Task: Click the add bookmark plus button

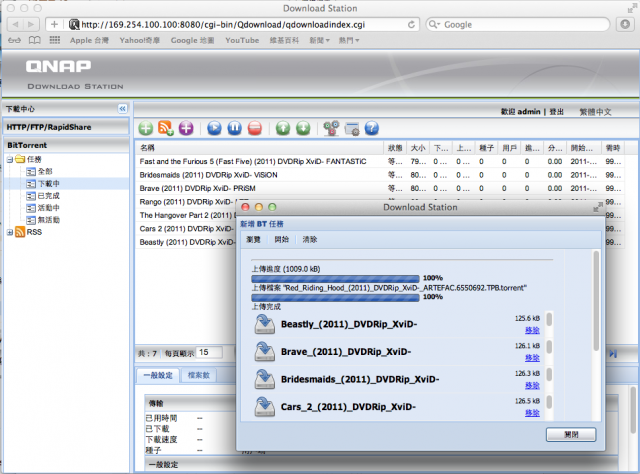Action: coord(54,24)
